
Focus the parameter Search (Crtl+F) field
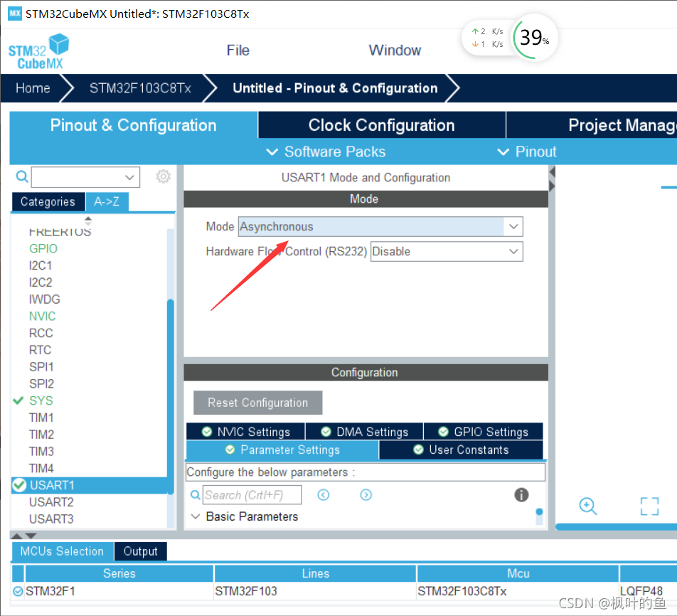(x=252, y=494)
